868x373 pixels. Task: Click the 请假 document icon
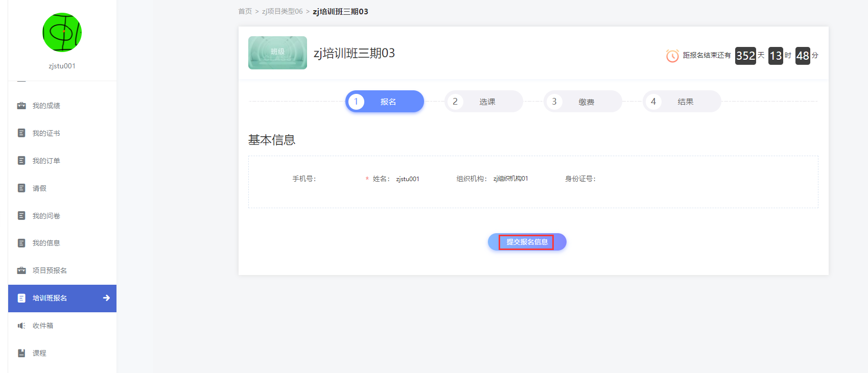pos(21,188)
